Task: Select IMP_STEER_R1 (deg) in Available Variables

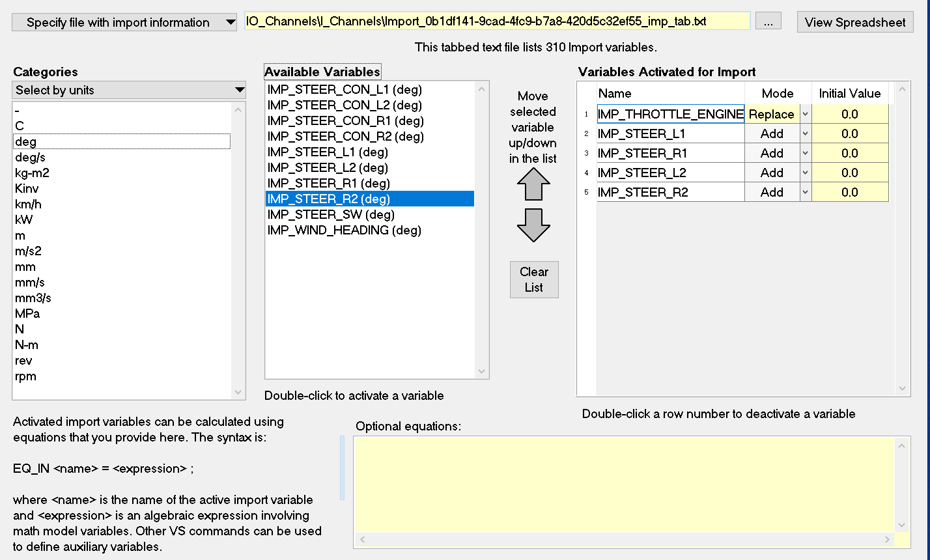Action: (370, 183)
